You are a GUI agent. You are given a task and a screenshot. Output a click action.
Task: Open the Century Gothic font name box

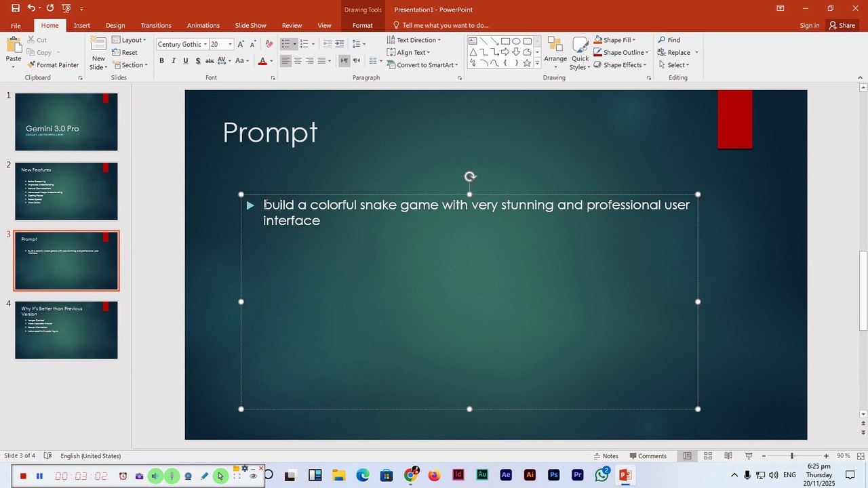pyautogui.click(x=181, y=44)
